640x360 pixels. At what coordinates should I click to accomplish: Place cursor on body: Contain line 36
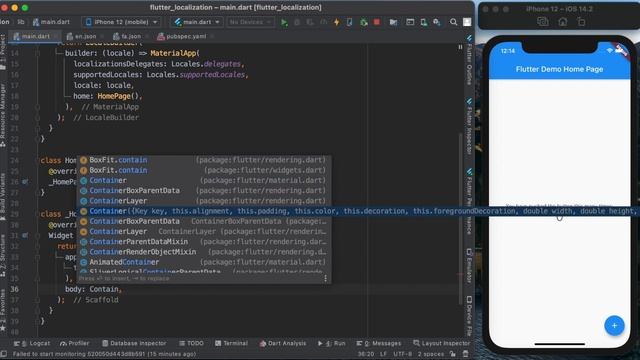(x=93, y=289)
